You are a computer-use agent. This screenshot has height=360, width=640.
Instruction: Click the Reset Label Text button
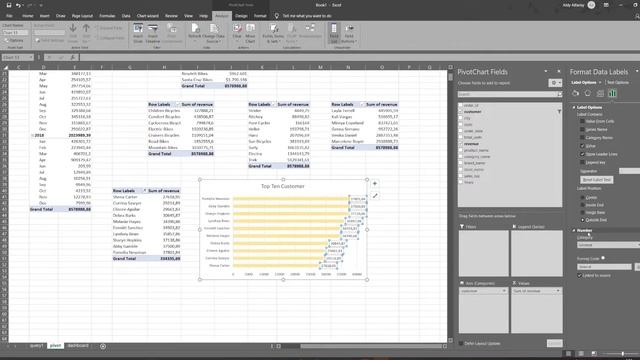(596, 180)
